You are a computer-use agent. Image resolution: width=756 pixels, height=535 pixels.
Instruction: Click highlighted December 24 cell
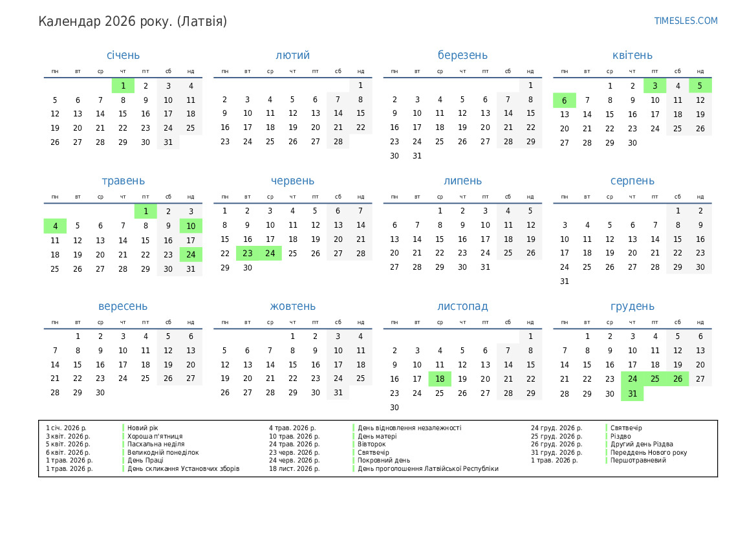coord(632,379)
